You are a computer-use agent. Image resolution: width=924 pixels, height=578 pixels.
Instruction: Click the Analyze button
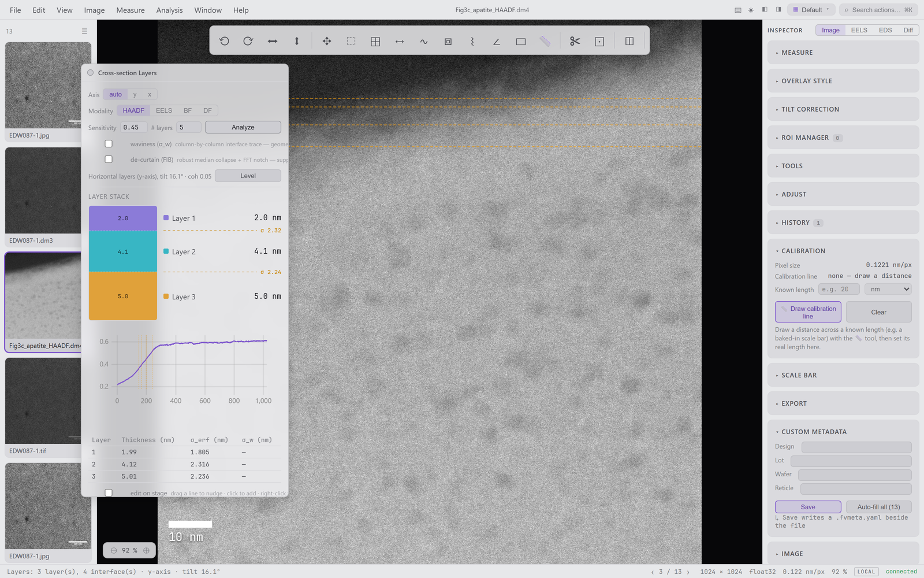click(x=243, y=127)
